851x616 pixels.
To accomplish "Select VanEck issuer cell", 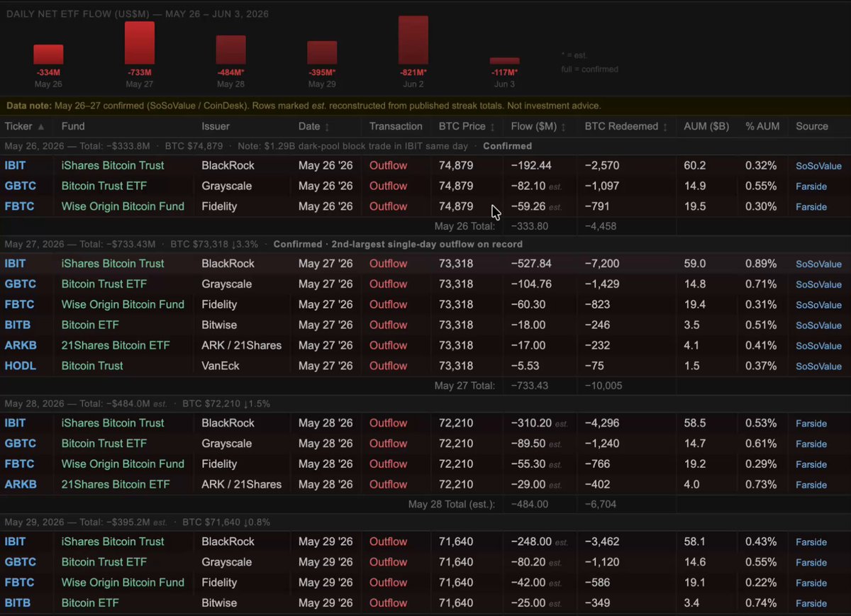I will point(221,366).
